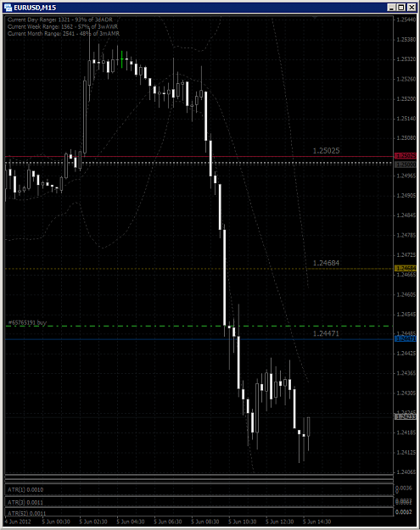This screenshot has width=420, height=530.
Task: Click the 1.24785 price scale value
Action: pos(406,235)
